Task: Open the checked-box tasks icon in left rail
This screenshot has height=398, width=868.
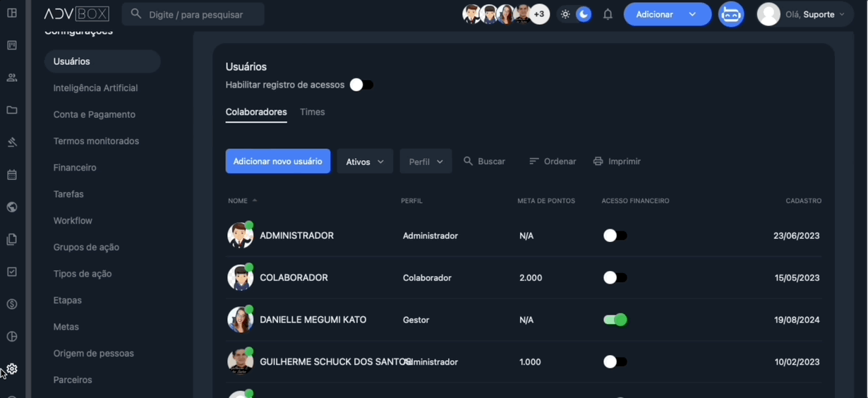Action: pyautogui.click(x=12, y=272)
